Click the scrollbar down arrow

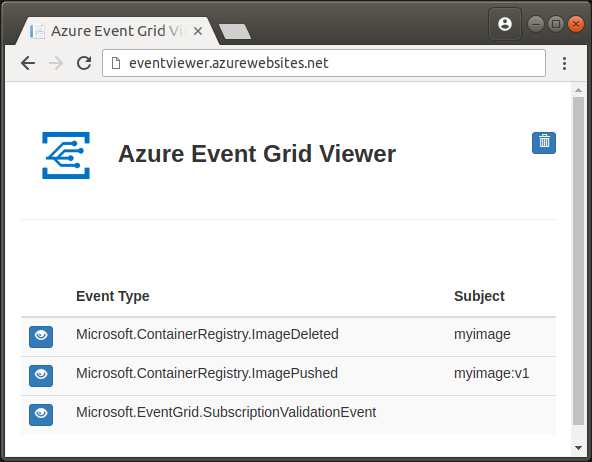[x=578, y=448]
